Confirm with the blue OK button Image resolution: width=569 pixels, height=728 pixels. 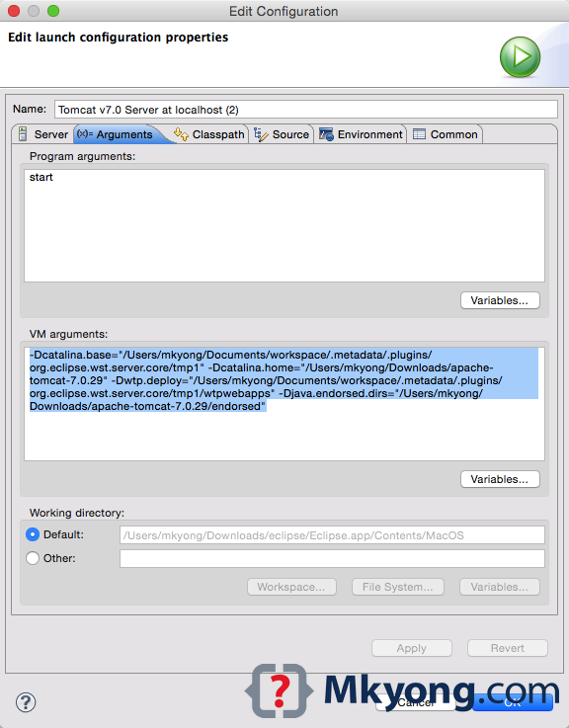pyautogui.click(x=513, y=702)
